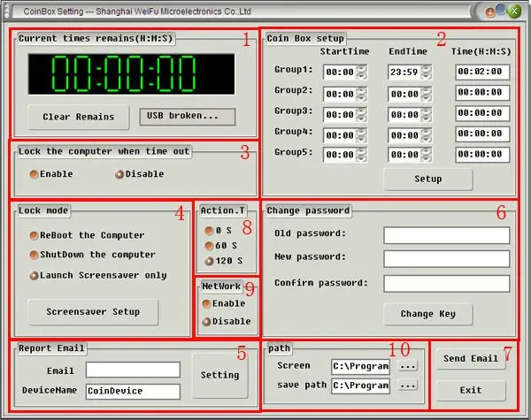Select Disable for lock on time out
Screen dimensions: 531x420
click(119, 174)
